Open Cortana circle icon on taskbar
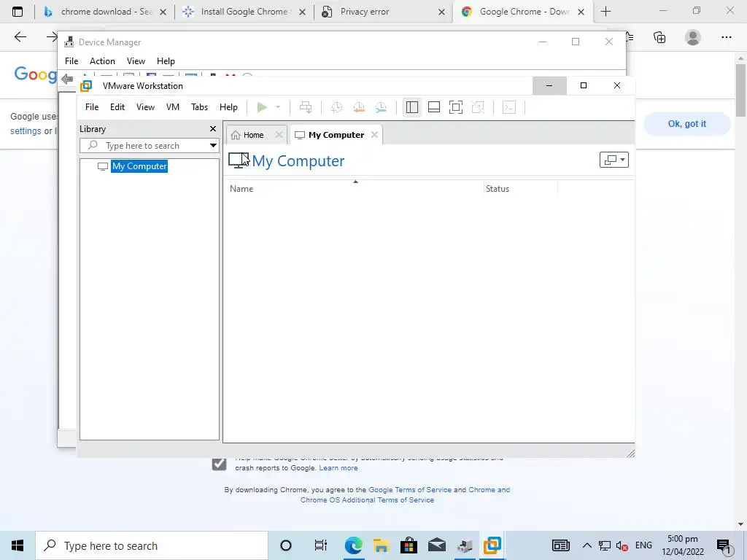The width and height of the screenshot is (747, 560). point(286,545)
